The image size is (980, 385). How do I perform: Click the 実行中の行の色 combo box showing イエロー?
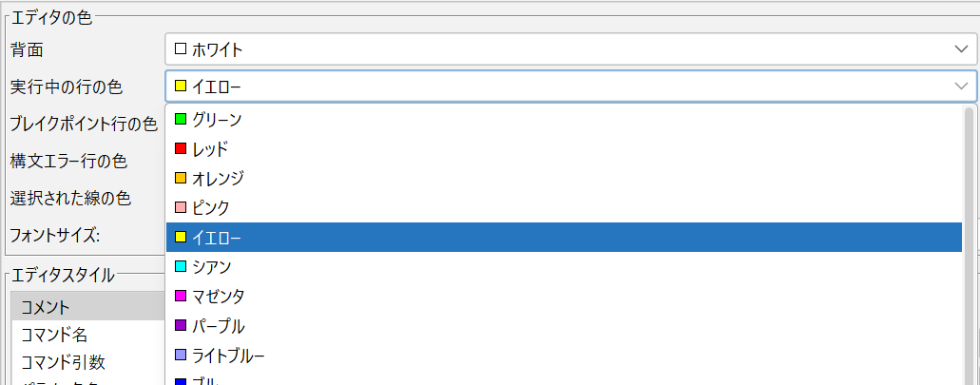(x=570, y=87)
